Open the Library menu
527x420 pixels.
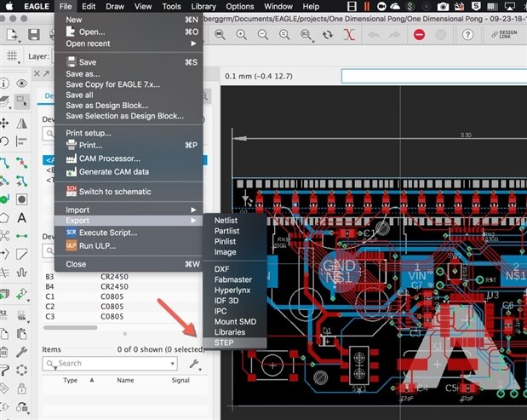coord(203,6)
